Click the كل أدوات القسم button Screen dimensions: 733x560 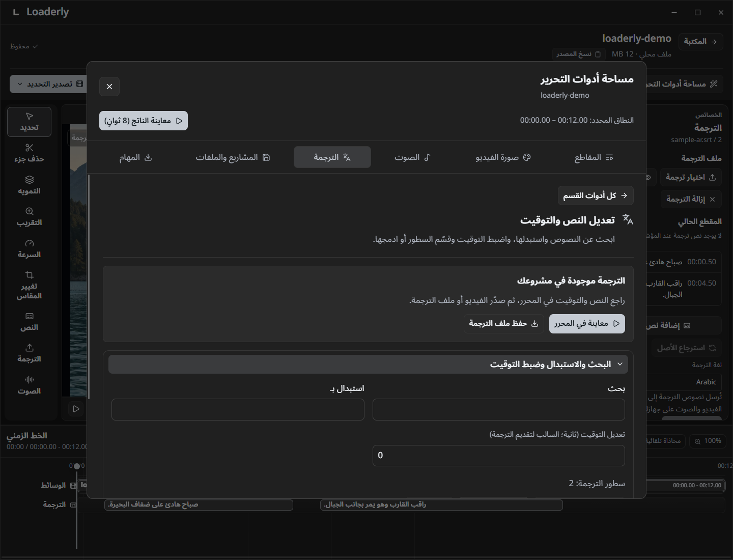pos(596,195)
